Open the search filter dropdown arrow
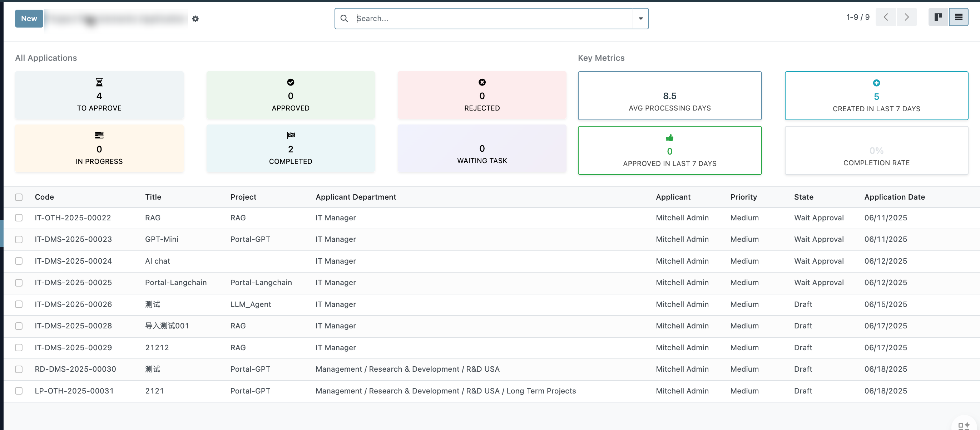Image resolution: width=980 pixels, height=430 pixels. (641, 18)
